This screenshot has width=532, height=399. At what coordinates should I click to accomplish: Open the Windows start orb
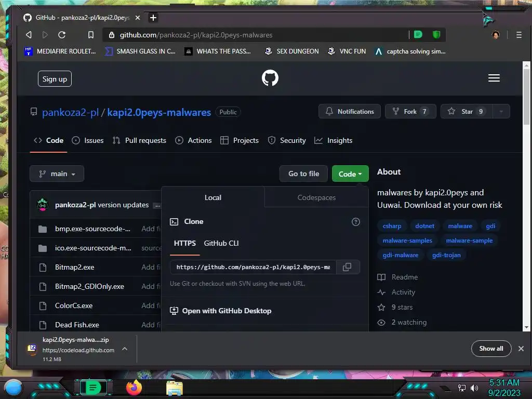(13, 389)
